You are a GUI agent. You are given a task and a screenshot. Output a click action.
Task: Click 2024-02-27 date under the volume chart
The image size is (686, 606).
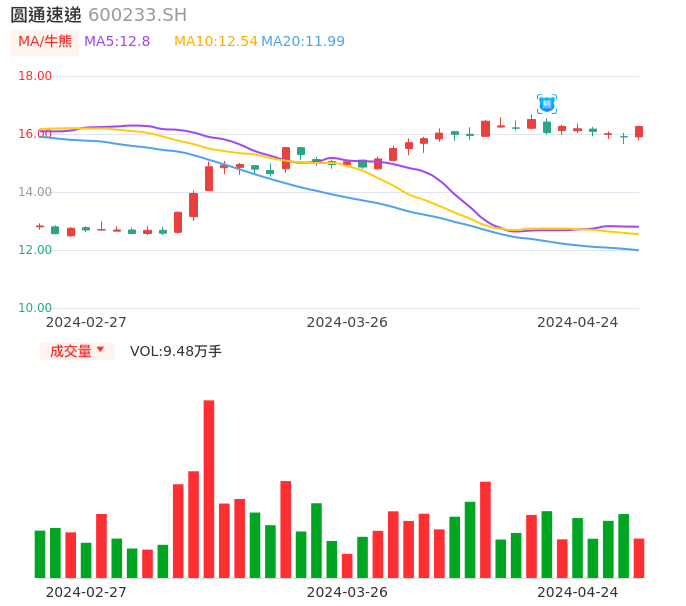[86, 592]
